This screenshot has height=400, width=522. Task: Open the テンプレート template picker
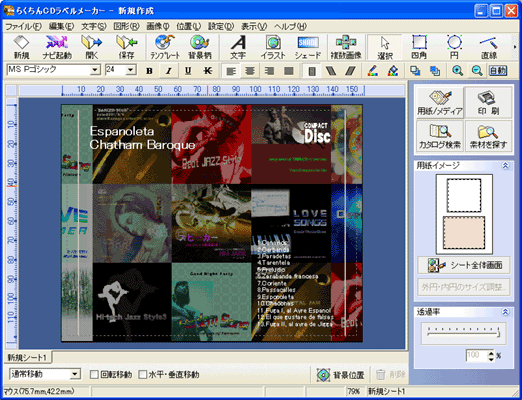click(165, 47)
